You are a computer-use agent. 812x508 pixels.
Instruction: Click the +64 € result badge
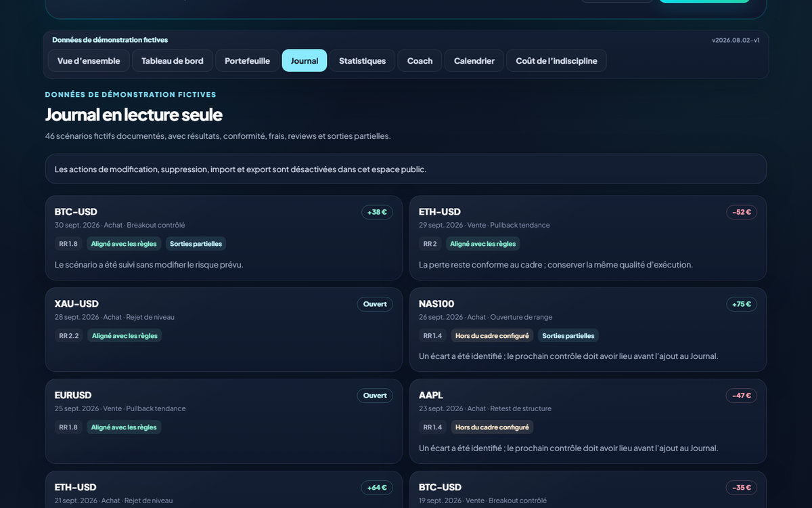(377, 488)
